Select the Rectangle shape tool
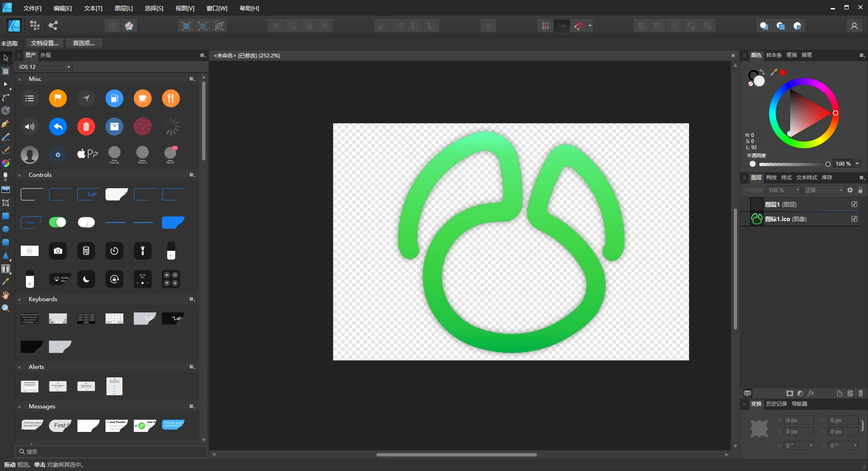The width and height of the screenshot is (868, 471). tap(6, 216)
